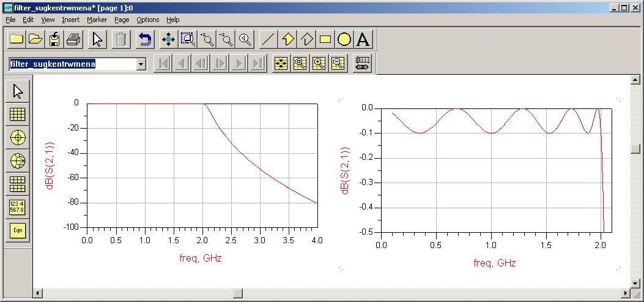Open the View menu

[48, 20]
